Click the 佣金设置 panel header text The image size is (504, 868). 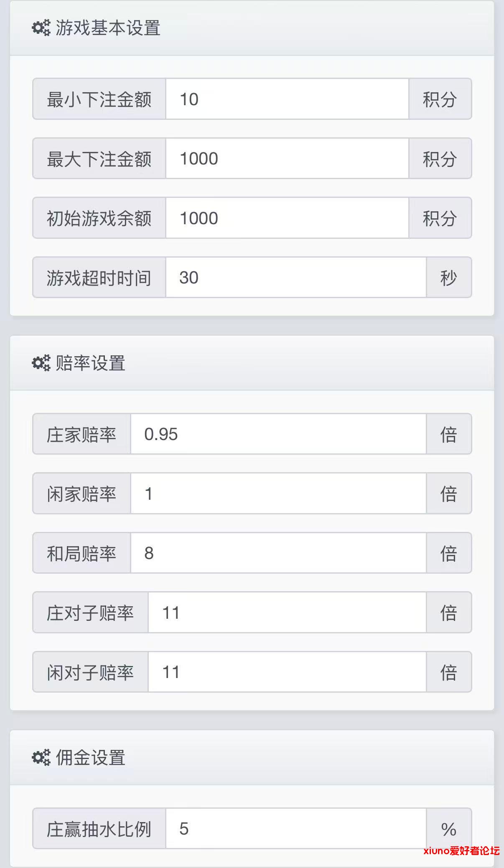(x=90, y=757)
